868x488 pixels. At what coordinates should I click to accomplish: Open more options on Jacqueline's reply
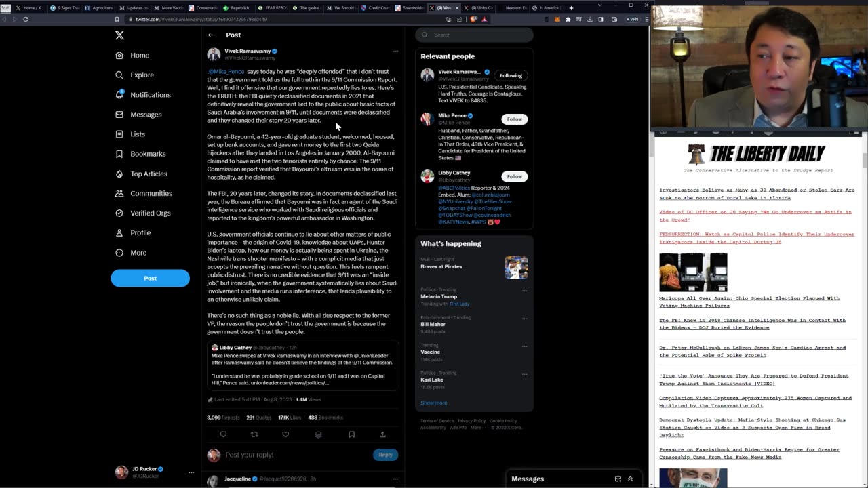point(395,479)
